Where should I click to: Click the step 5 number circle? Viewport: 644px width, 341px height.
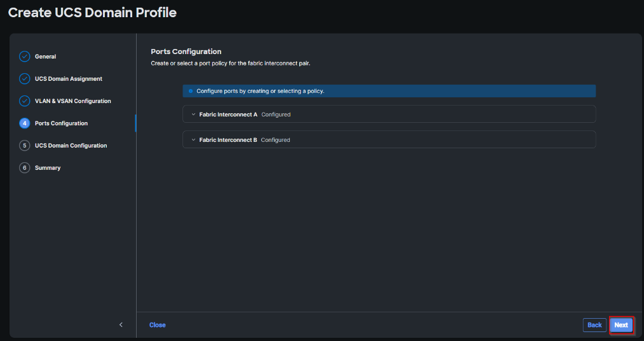coord(25,146)
